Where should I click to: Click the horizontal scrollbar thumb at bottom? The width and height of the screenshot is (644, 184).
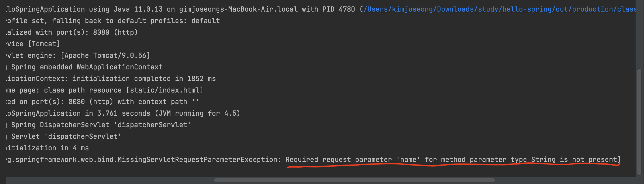click(x=355, y=180)
